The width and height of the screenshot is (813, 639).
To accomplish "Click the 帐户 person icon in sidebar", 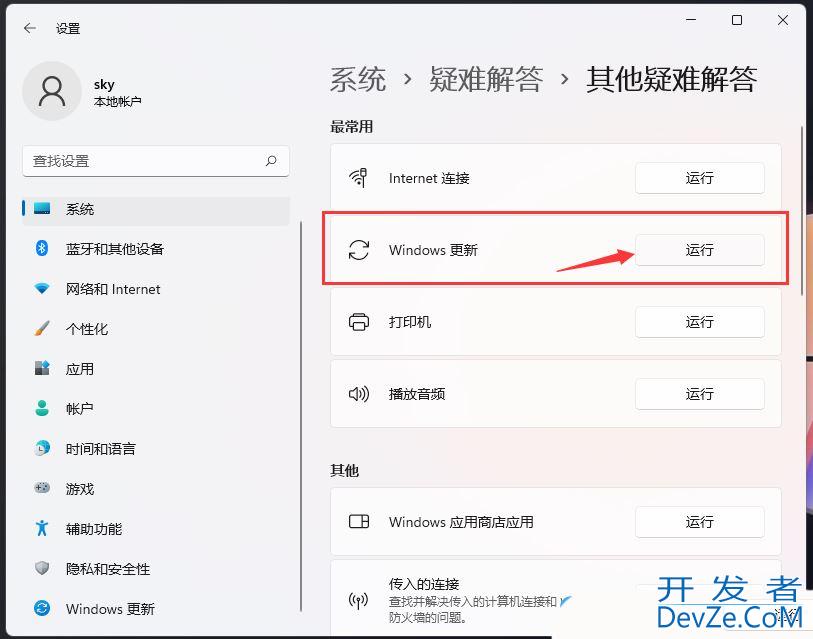I will tap(42, 408).
